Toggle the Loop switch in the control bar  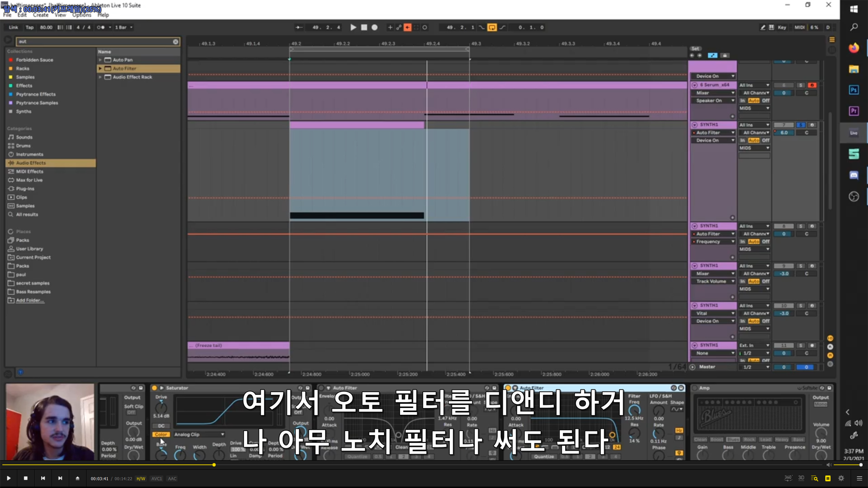click(x=492, y=28)
